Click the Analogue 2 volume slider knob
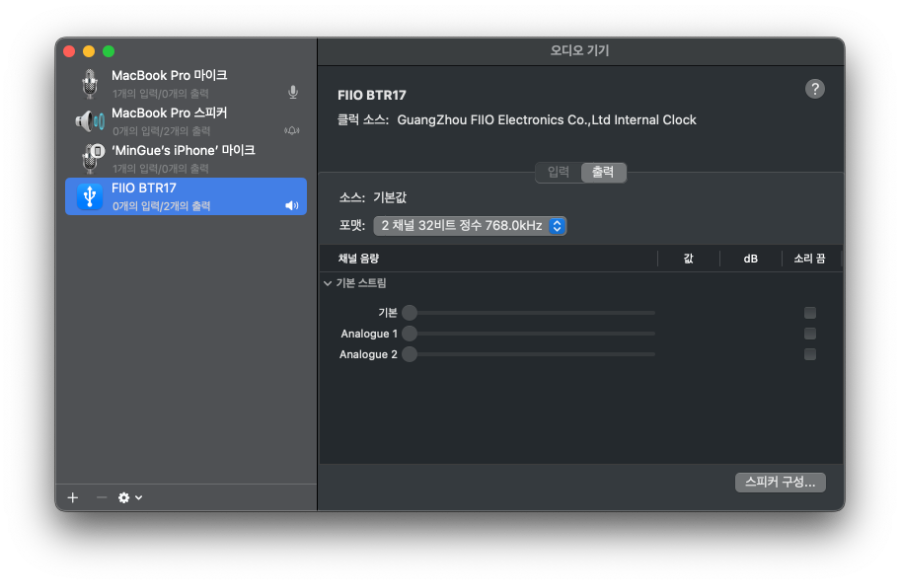Screen dimensions: 900x584 point(409,354)
